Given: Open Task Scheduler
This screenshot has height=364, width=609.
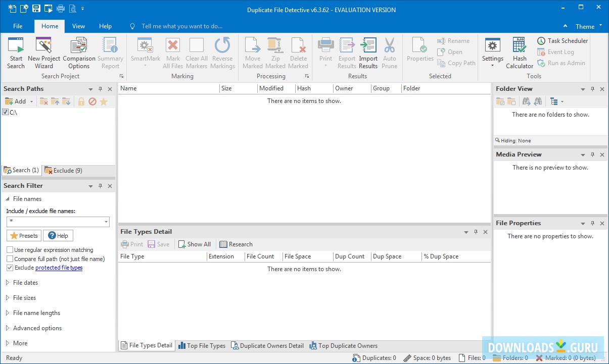Looking at the screenshot, I should pos(563,41).
